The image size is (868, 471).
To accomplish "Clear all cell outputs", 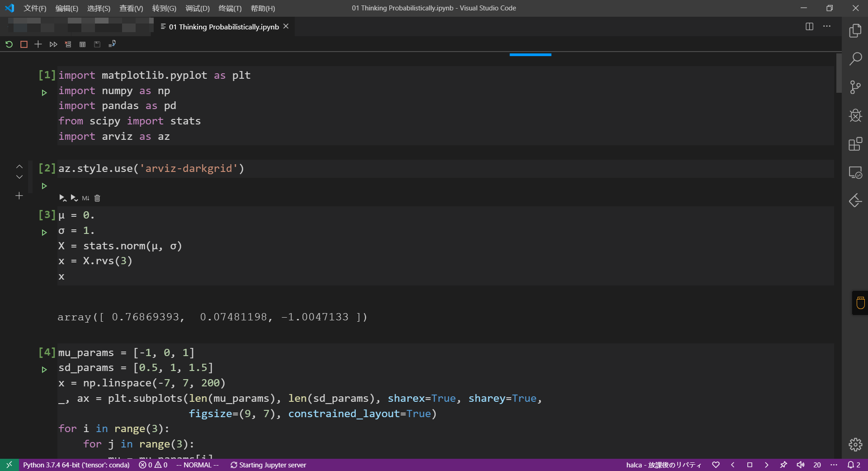I will coord(68,44).
